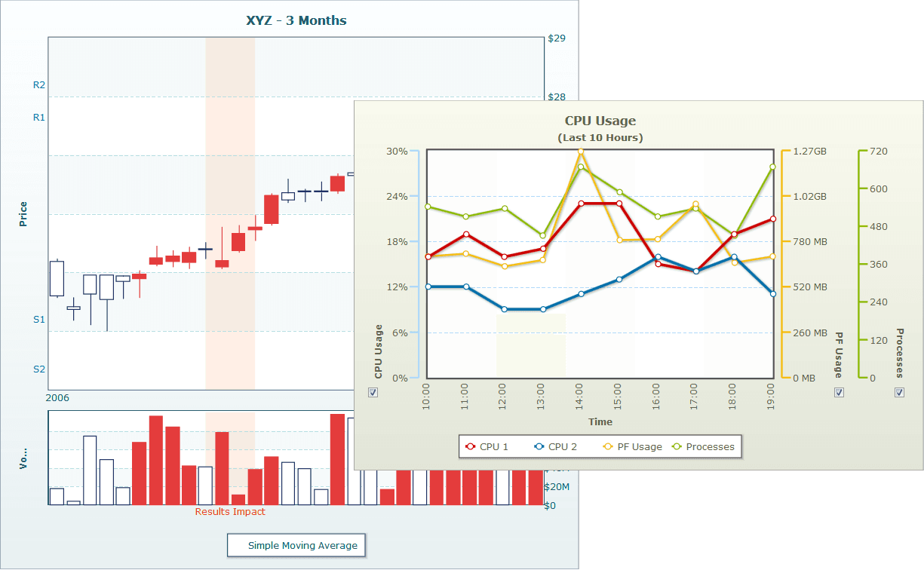This screenshot has width=924, height=570.
Task: Click the CPU Usage chart title
Action: (x=600, y=121)
